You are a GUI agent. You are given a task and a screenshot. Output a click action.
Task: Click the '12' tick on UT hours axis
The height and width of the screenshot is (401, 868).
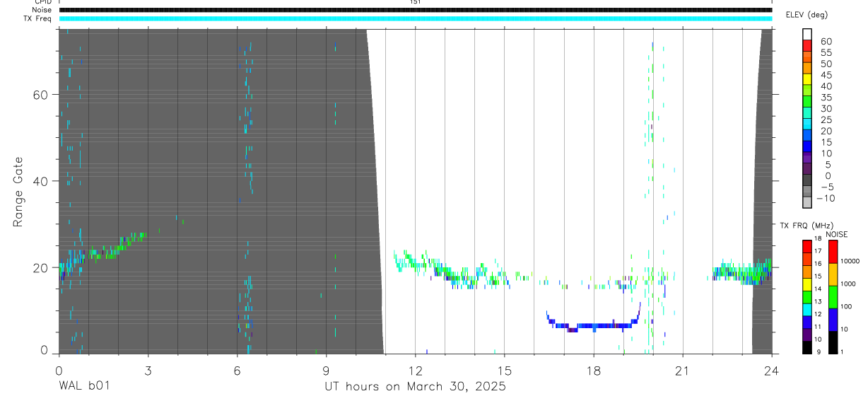click(x=415, y=371)
